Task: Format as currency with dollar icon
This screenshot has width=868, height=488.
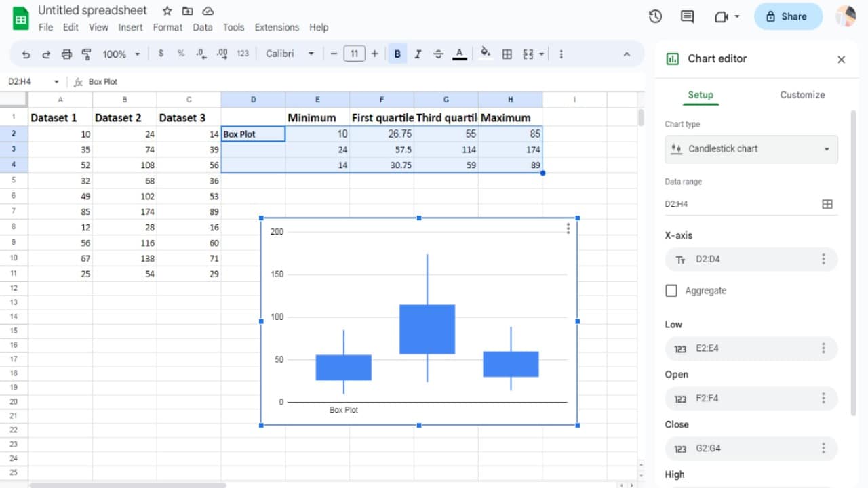Action: point(161,54)
